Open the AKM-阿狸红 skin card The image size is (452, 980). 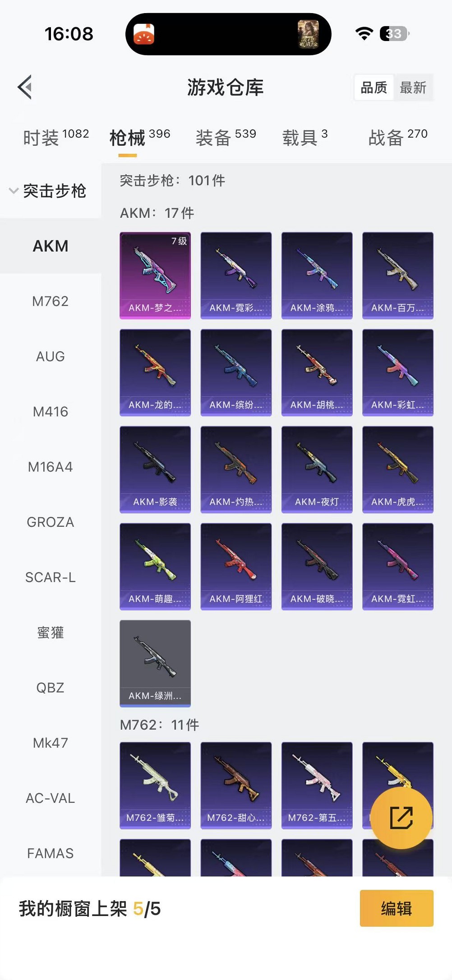236,566
